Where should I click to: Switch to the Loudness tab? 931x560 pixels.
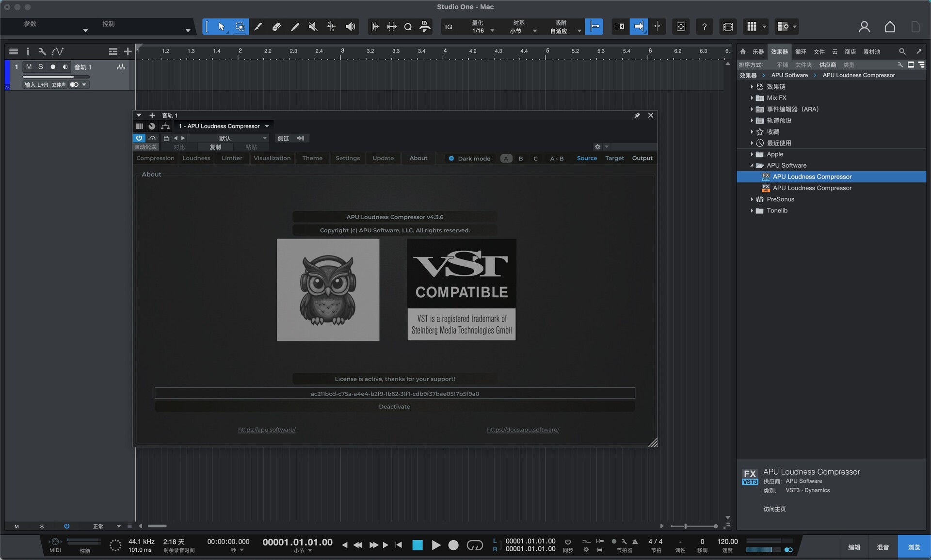pos(196,158)
